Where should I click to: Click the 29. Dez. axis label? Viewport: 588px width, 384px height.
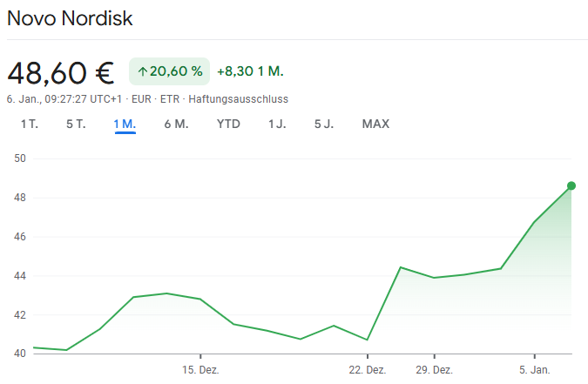tap(435, 370)
